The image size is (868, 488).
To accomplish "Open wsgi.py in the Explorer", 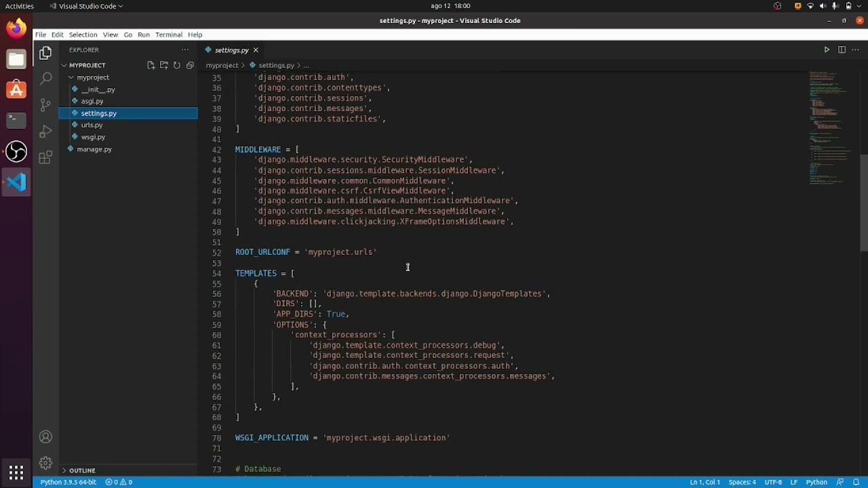I will tap(93, 137).
